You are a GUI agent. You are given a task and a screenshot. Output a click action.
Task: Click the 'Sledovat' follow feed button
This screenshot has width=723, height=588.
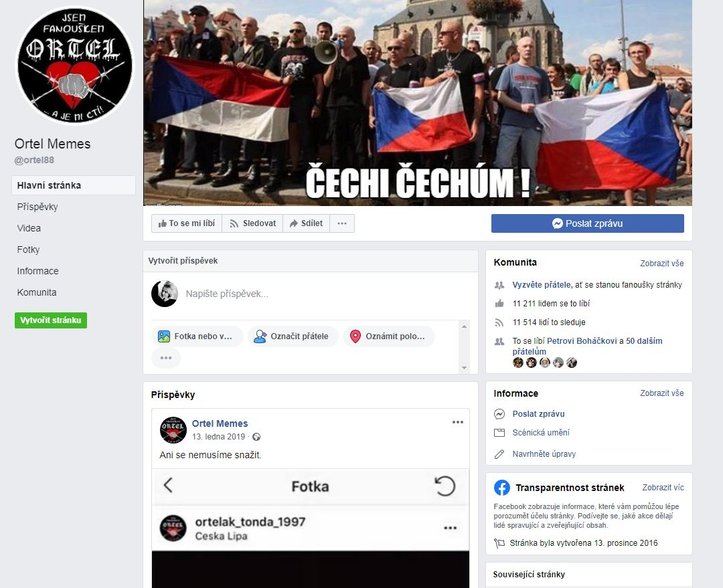click(x=252, y=223)
